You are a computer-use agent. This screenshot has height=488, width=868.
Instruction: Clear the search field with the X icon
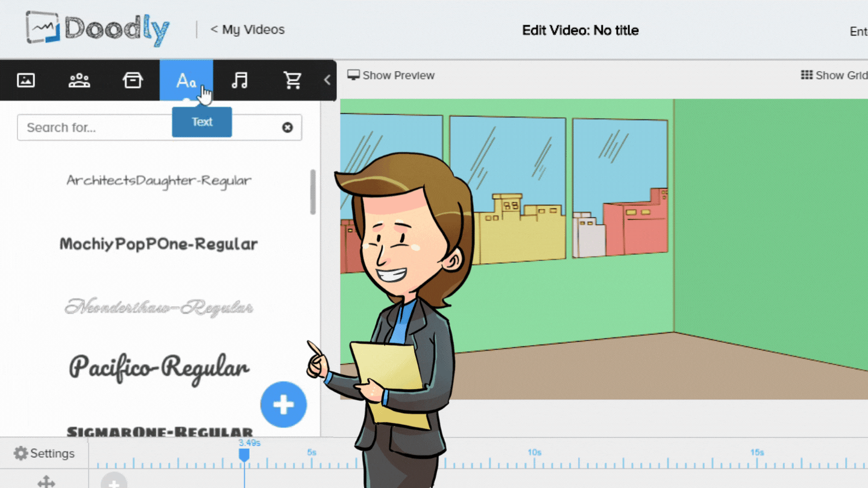288,127
